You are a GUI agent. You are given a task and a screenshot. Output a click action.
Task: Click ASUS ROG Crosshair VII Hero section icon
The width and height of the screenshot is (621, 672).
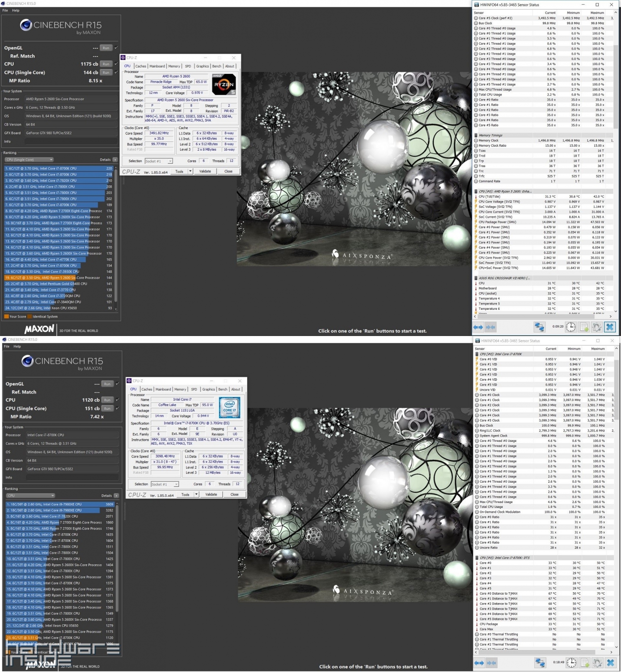tap(476, 278)
